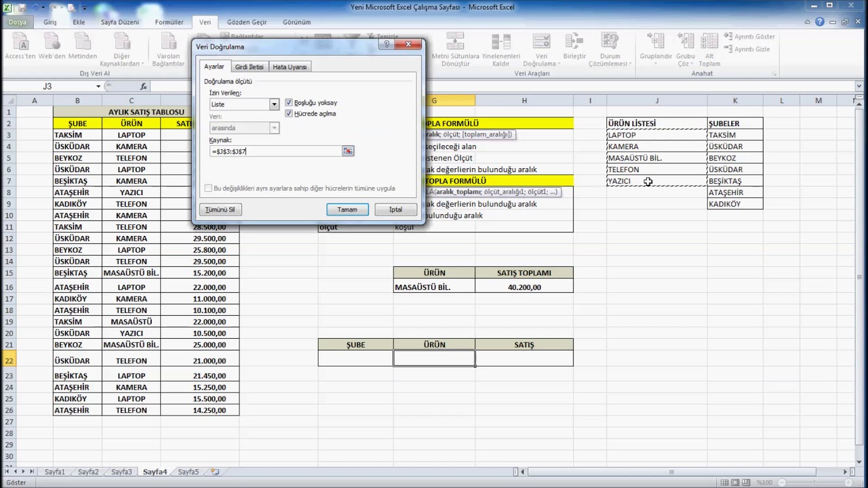Click Alt Toplam ribbon icon

point(710,50)
